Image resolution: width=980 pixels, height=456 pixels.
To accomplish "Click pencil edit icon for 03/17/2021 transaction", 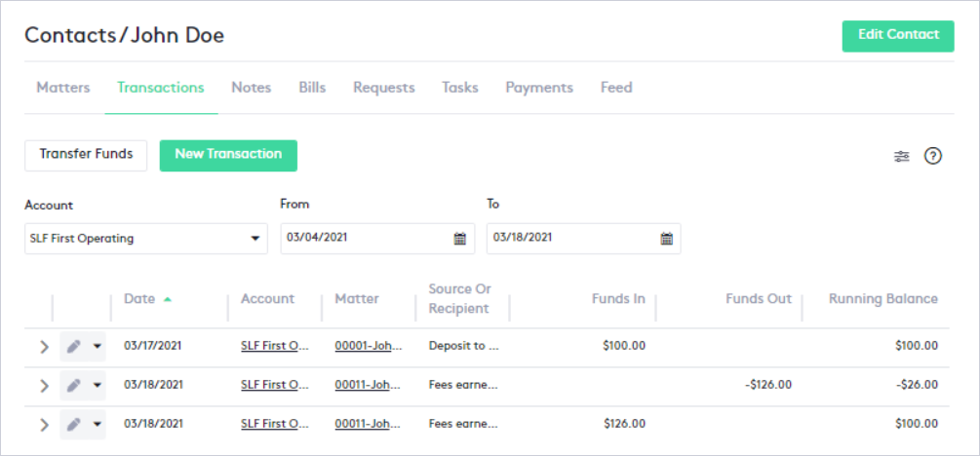I will click(x=73, y=346).
